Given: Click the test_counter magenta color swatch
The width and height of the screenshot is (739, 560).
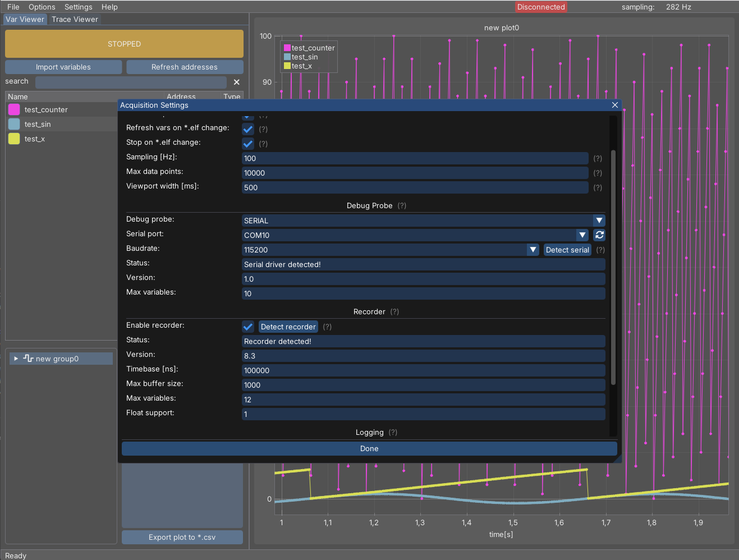Looking at the screenshot, I should click(x=14, y=109).
